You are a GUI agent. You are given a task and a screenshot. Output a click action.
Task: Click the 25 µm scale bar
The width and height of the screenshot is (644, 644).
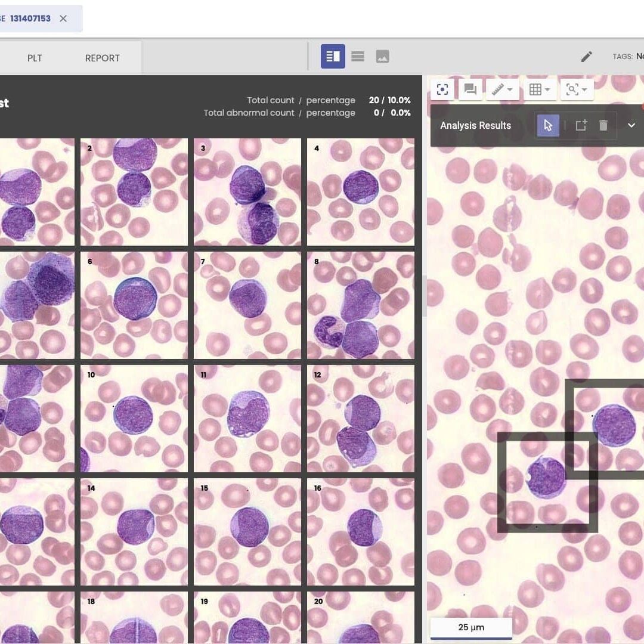pyautogui.click(x=471, y=627)
